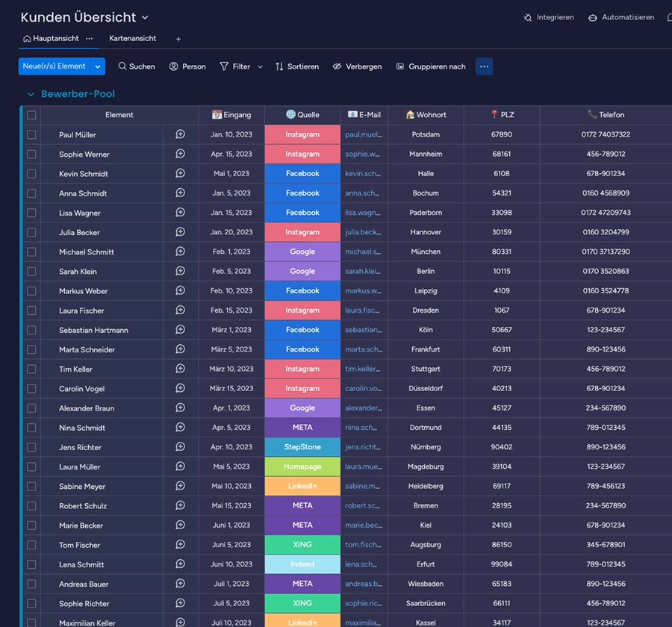Tick the checkbox for Sophie Werner
The width and height of the screenshot is (672, 627).
coord(31,155)
